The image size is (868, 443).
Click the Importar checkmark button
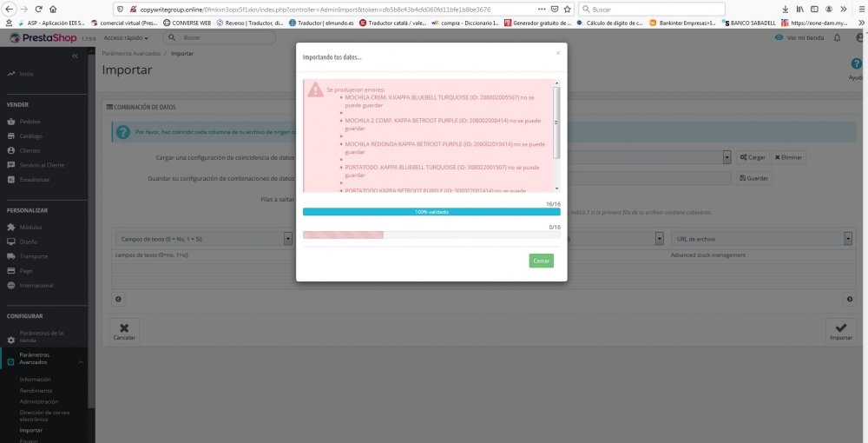(841, 332)
